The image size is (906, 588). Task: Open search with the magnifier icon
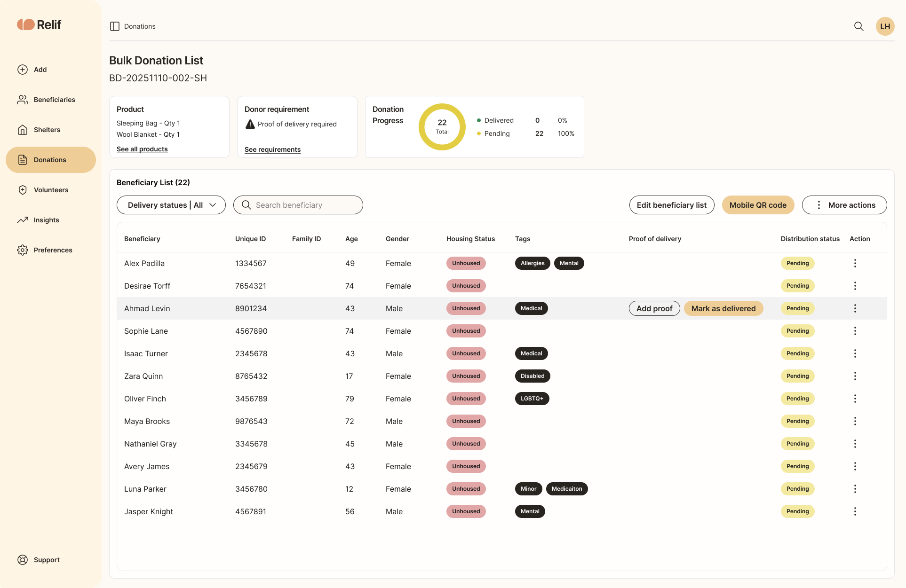pos(859,26)
